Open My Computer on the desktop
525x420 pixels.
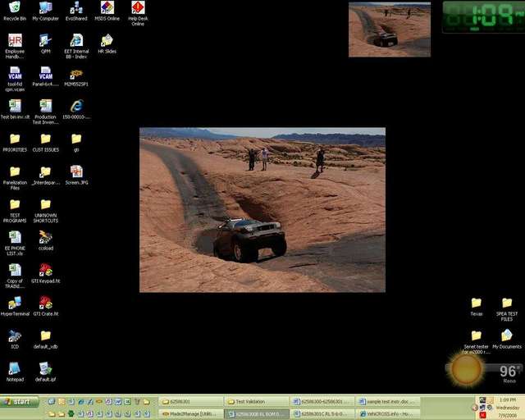[x=46, y=11]
